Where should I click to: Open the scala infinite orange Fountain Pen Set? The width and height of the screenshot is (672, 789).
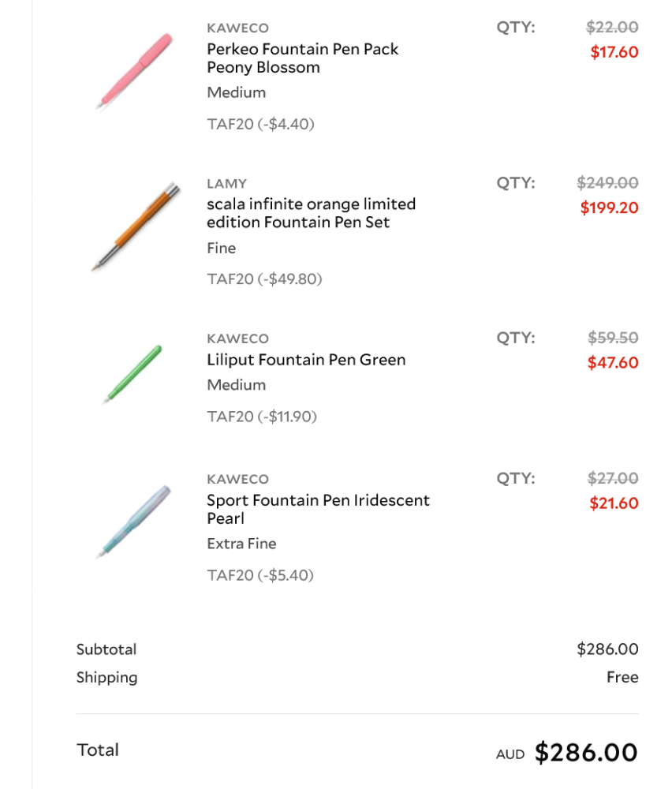pyautogui.click(x=310, y=213)
